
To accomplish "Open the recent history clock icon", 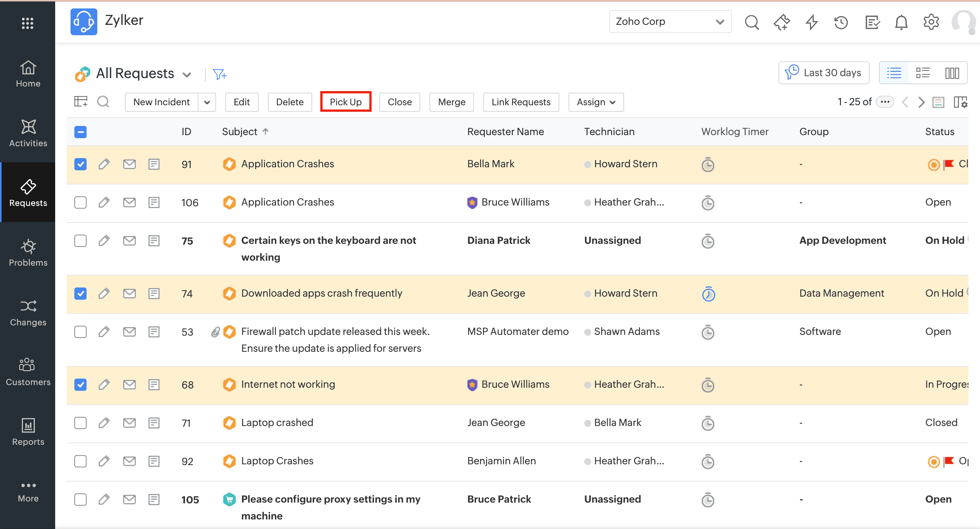I will point(841,22).
